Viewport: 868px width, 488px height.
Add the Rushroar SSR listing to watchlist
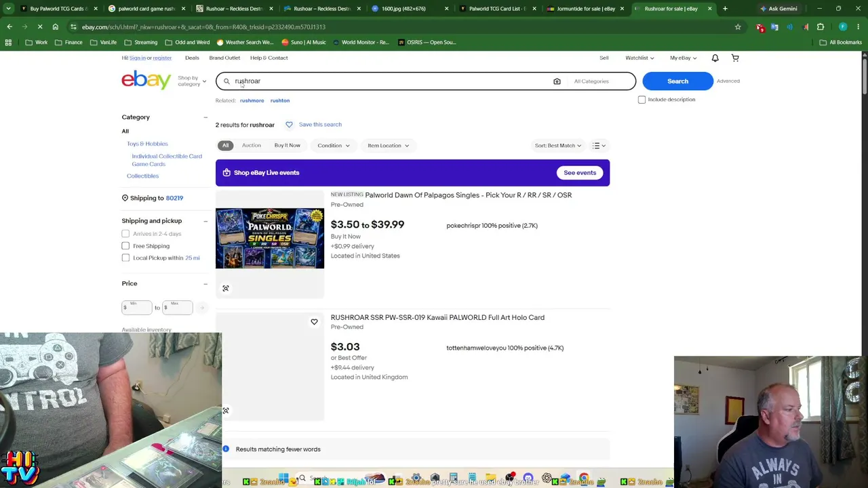click(x=314, y=322)
